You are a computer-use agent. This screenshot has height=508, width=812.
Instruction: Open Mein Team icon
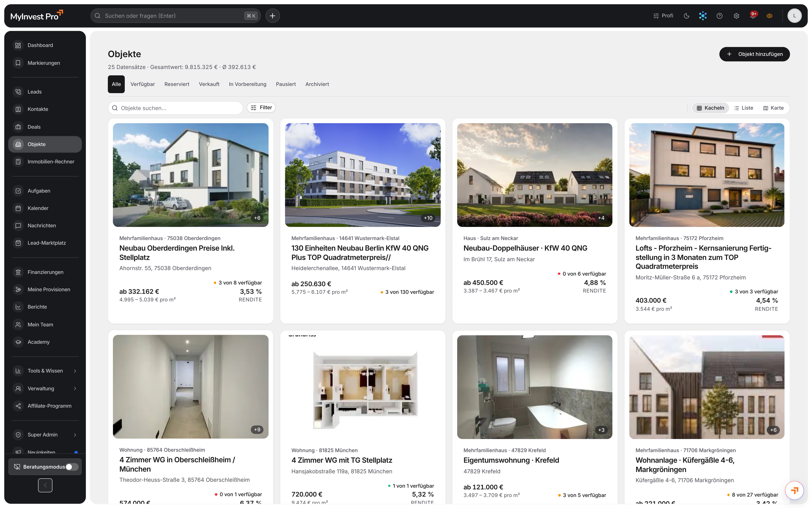pyautogui.click(x=18, y=324)
